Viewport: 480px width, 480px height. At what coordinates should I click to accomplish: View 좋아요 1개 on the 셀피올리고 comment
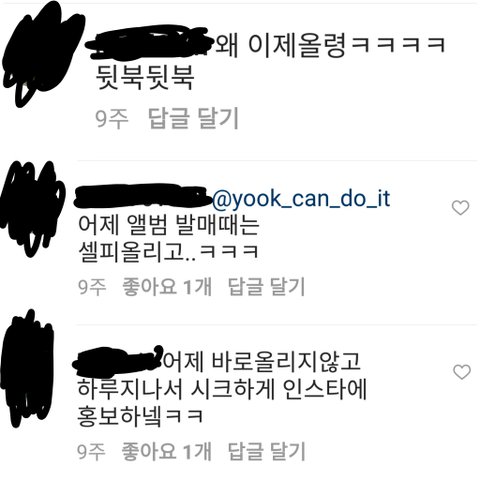click(x=167, y=287)
